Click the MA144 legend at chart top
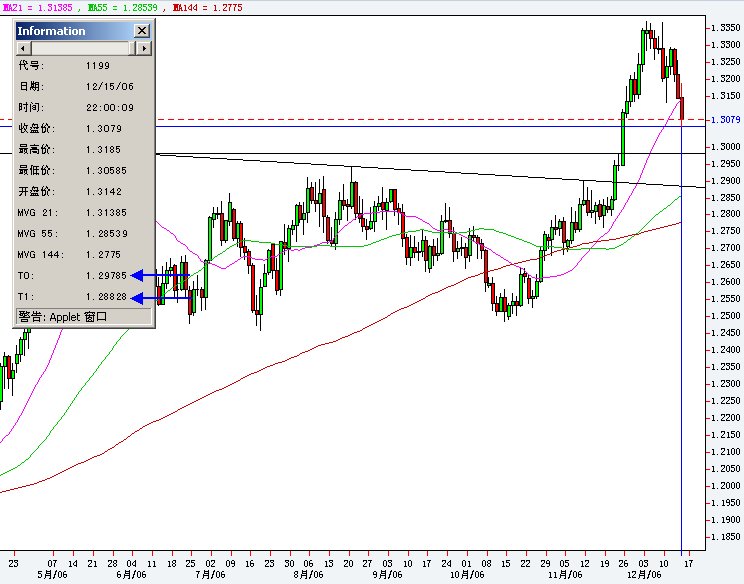The width and height of the screenshot is (744, 584). click(x=208, y=8)
